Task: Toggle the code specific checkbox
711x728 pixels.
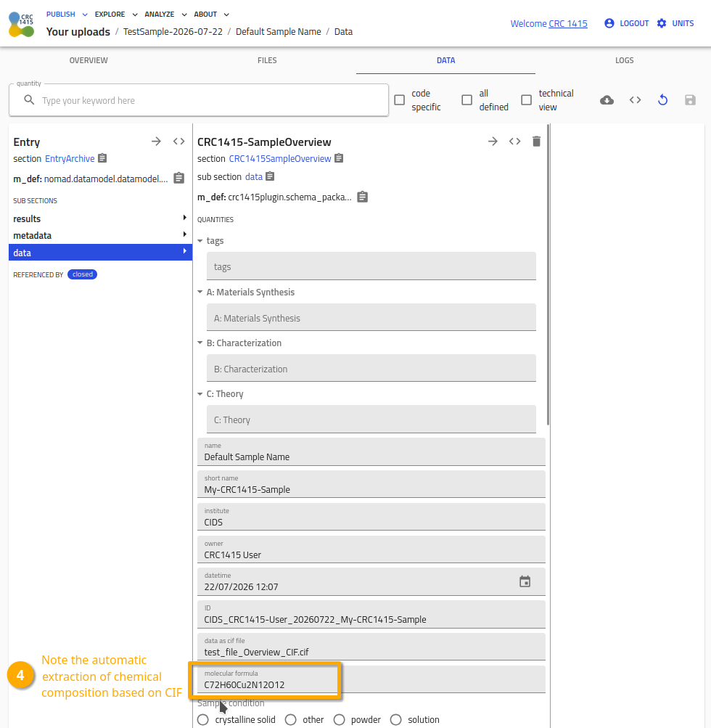Action: 400,100
